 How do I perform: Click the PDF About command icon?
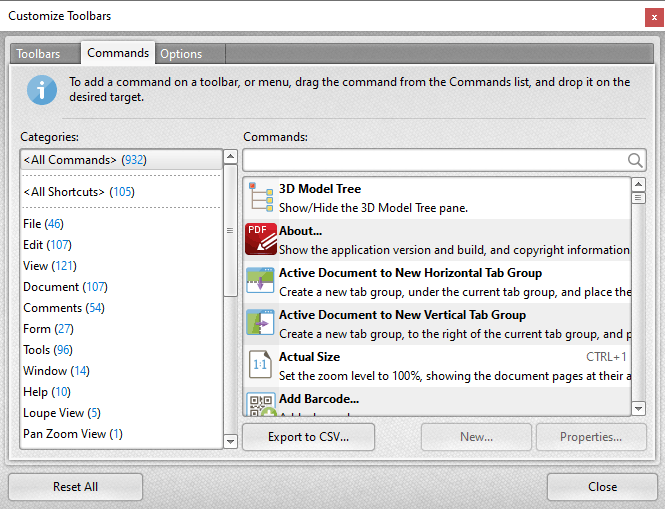click(x=261, y=239)
